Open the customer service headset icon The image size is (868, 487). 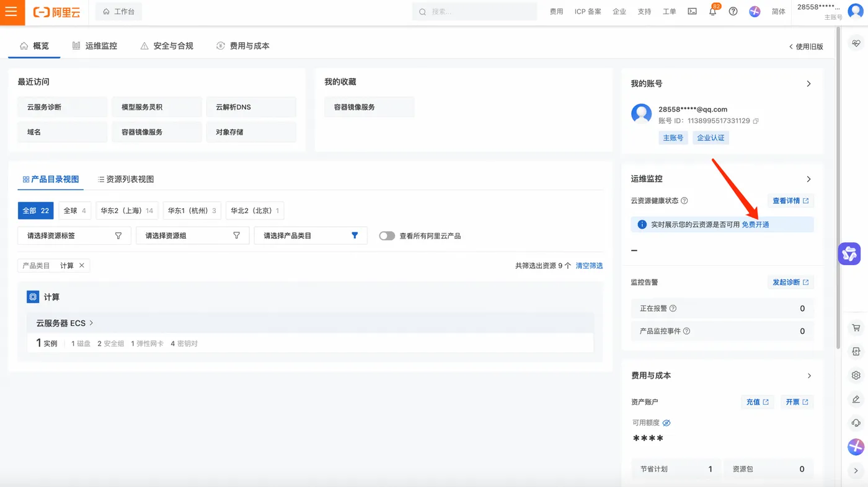click(856, 423)
